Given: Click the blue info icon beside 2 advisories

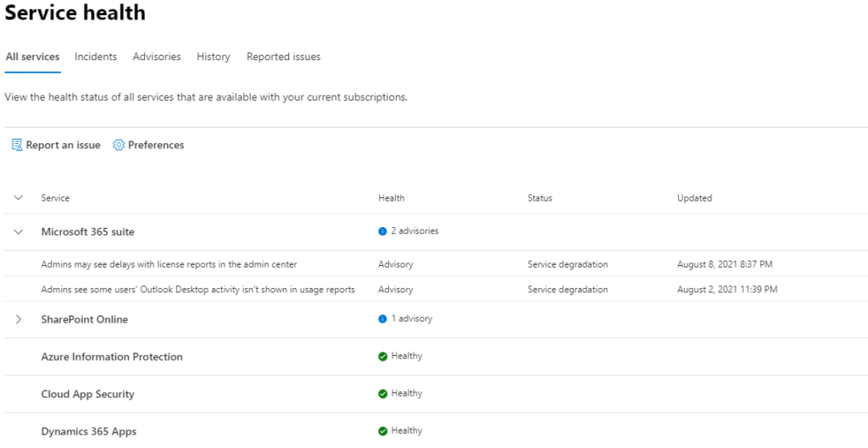Looking at the screenshot, I should coord(382,231).
